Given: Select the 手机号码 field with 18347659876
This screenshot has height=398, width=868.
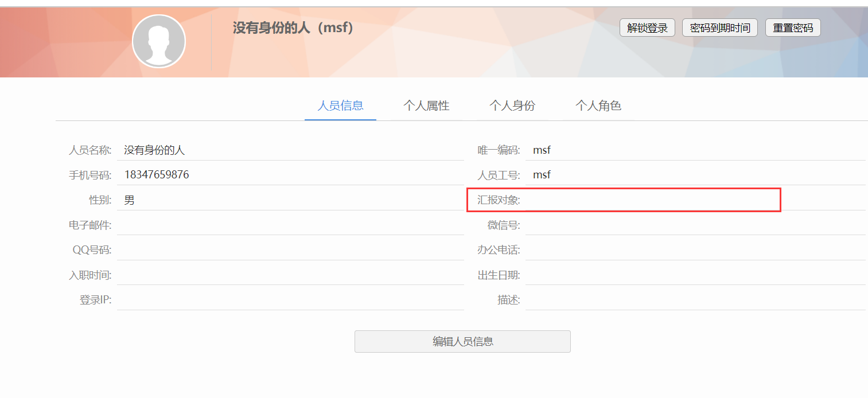Looking at the screenshot, I should pyautogui.click(x=290, y=175).
